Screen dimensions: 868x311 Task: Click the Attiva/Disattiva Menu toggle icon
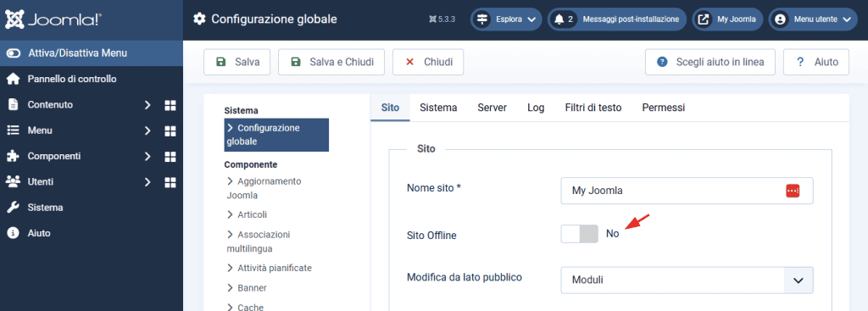pos(14,53)
